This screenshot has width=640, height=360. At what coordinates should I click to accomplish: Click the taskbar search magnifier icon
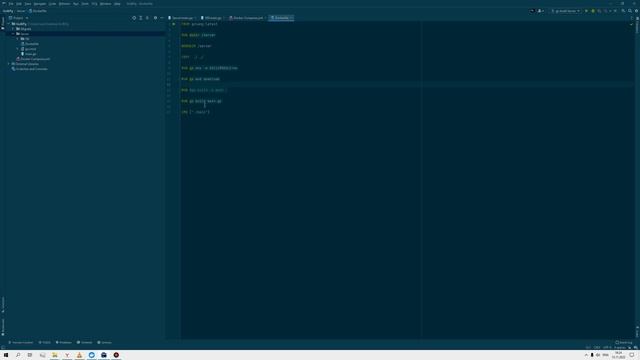[x=18, y=355]
